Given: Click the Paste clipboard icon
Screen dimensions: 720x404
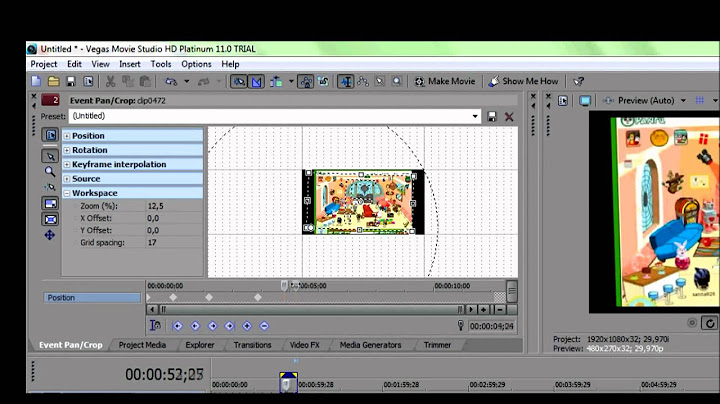Looking at the screenshot, I should click(x=145, y=81).
